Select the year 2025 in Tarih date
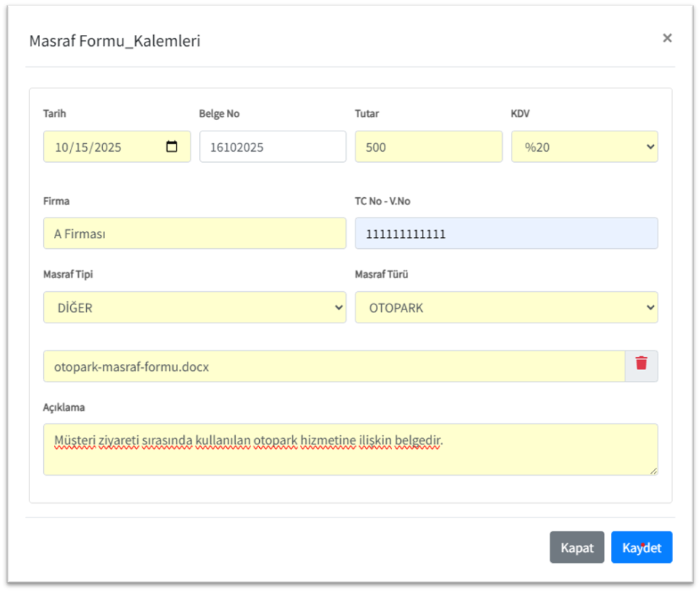 pyautogui.click(x=107, y=147)
